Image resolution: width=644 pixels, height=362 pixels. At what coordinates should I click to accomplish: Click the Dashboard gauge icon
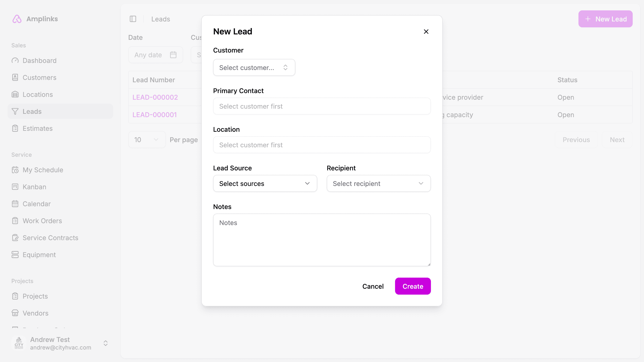click(15, 61)
